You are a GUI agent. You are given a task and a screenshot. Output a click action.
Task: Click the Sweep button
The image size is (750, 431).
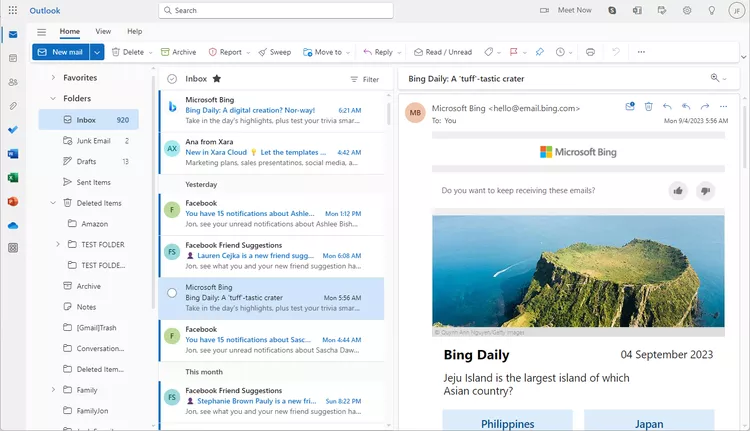pyautogui.click(x=275, y=52)
